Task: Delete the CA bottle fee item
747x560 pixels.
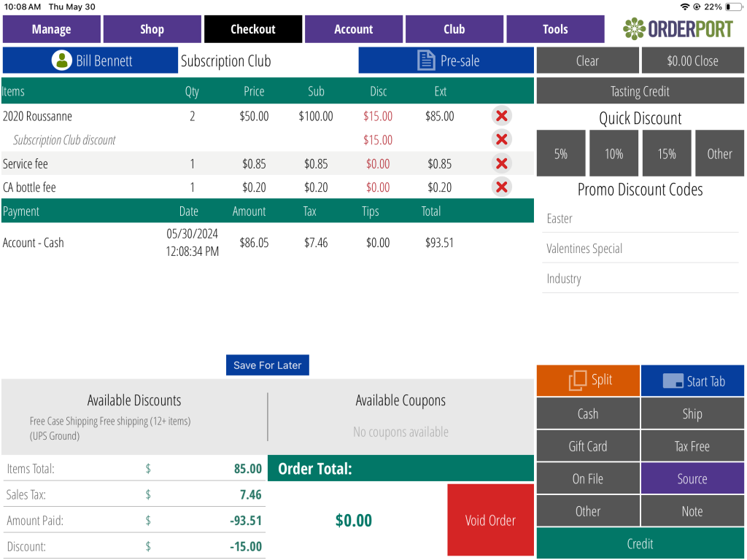Action: pos(501,187)
